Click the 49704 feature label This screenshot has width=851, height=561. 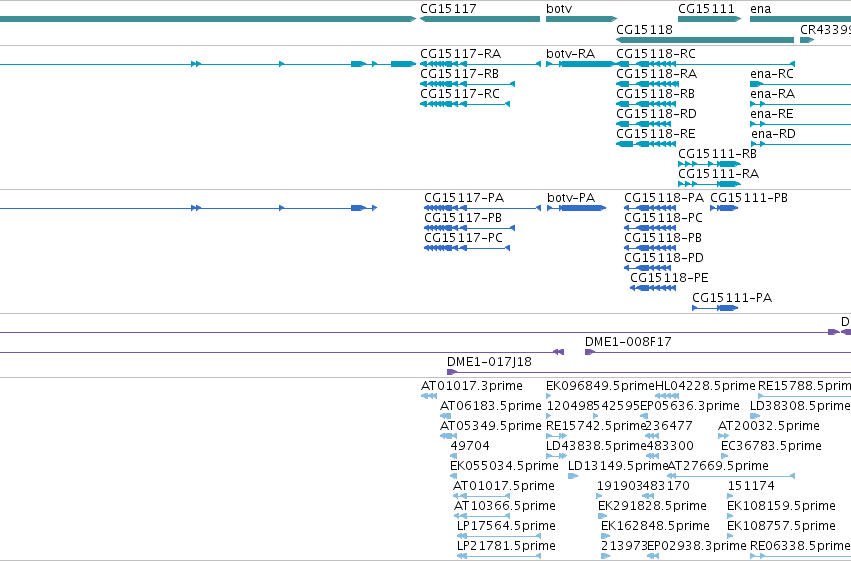(x=470, y=446)
